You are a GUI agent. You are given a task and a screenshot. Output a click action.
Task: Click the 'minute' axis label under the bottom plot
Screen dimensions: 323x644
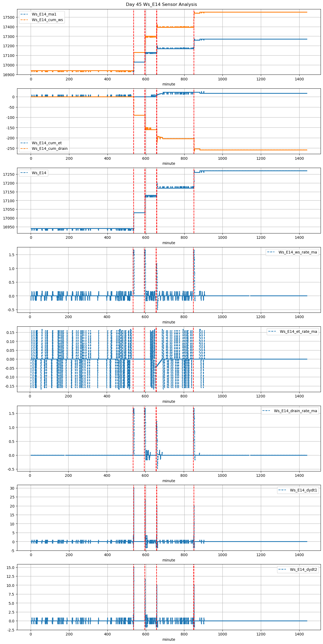[169, 639]
